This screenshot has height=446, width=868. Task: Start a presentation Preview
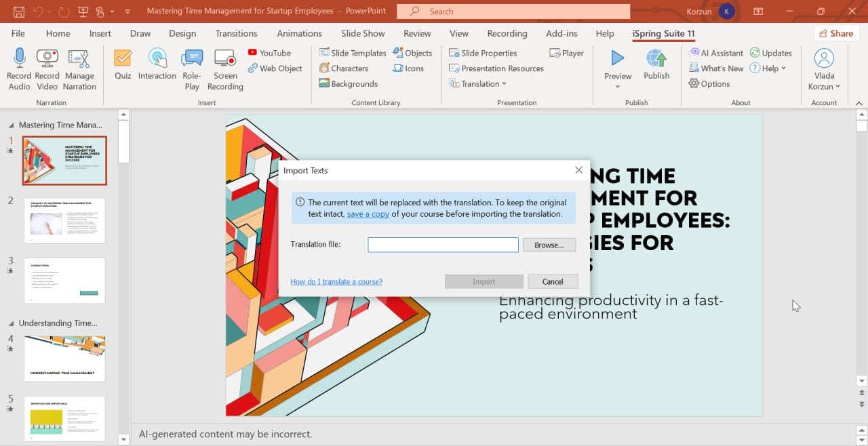coord(617,66)
